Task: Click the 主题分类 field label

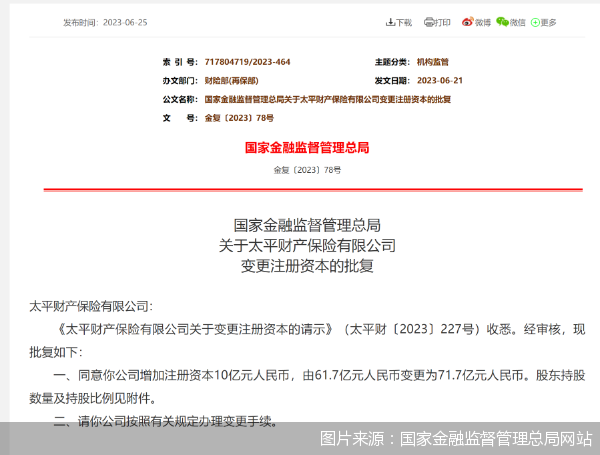Action: [392, 62]
